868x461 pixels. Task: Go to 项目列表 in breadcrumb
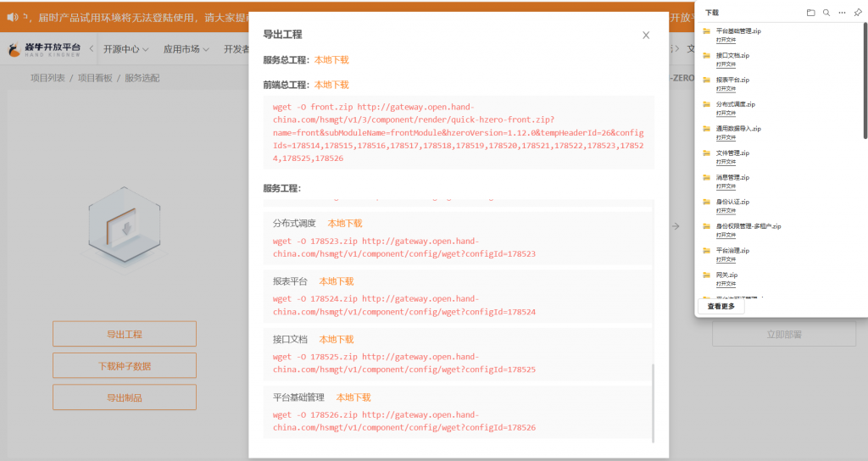click(x=47, y=78)
